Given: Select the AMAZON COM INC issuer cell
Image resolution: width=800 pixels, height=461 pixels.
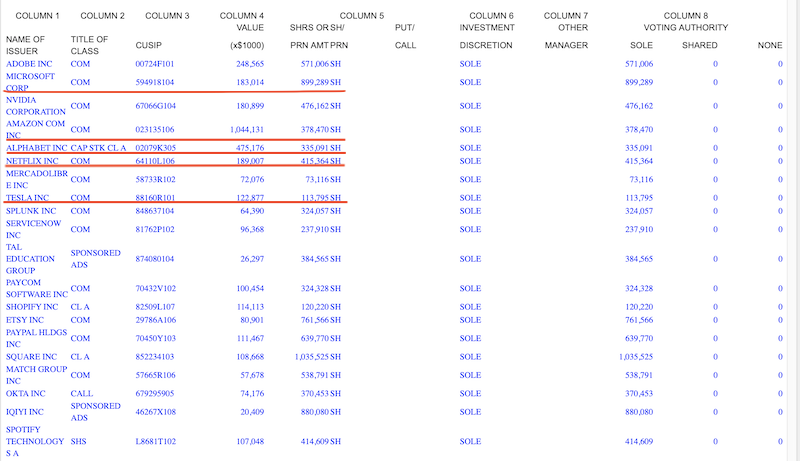Looking at the screenshot, I should [35, 130].
